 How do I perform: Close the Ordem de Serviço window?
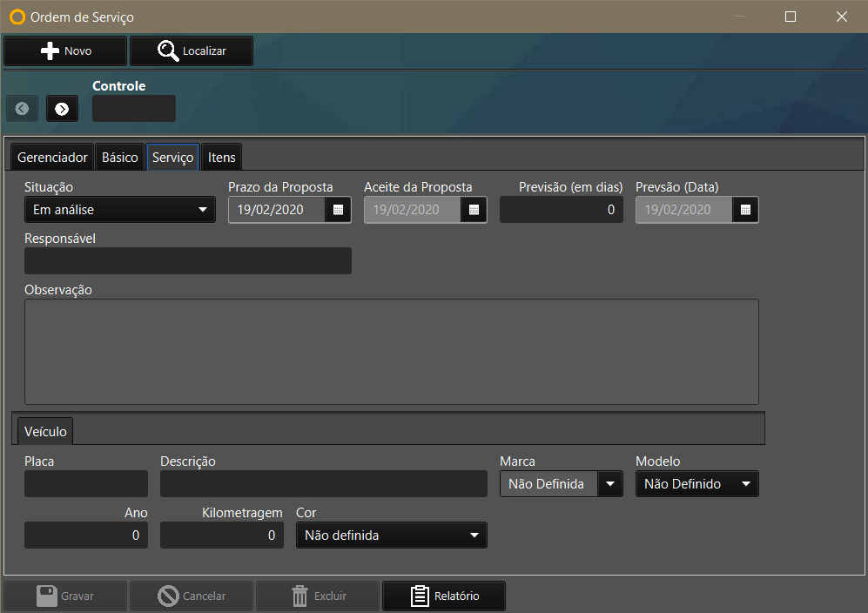coord(841,17)
